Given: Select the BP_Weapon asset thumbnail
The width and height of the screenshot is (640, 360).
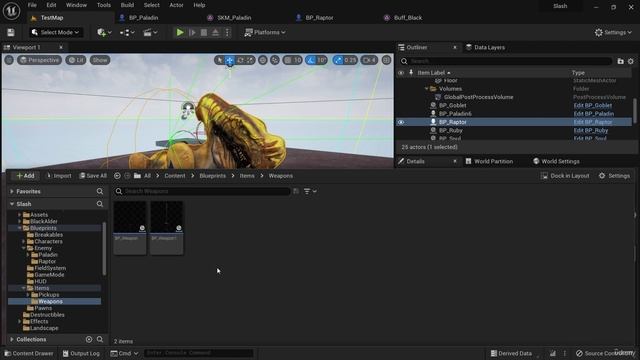Looking at the screenshot, I should click(x=130, y=227).
